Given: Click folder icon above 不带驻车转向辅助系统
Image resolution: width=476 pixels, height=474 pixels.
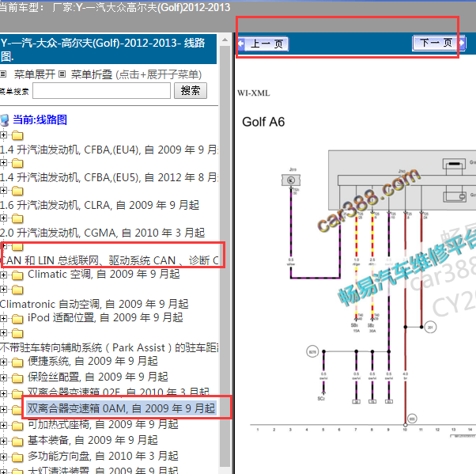Looking at the screenshot, I should (17, 333).
